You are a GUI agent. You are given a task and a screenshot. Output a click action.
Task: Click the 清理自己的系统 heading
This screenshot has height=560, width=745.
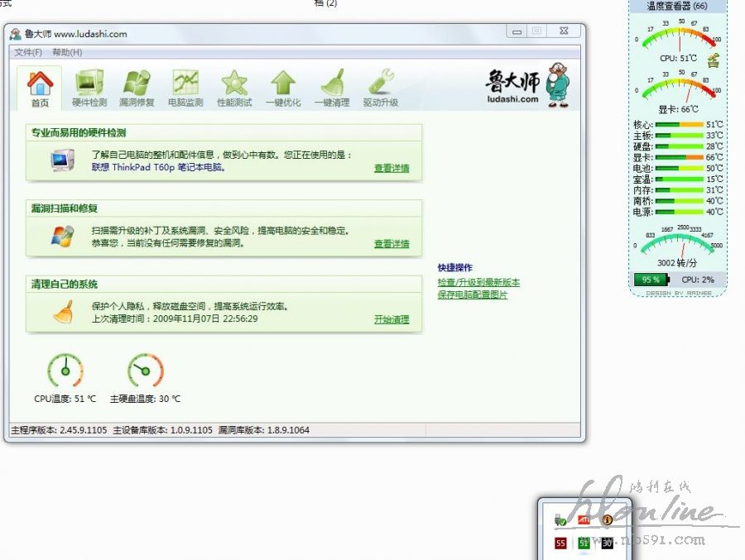pyautogui.click(x=64, y=284)
